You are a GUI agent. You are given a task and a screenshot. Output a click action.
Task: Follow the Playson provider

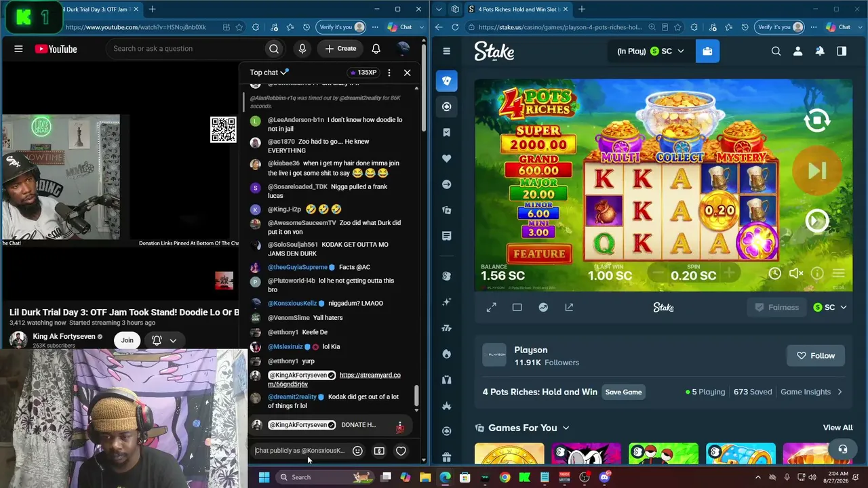[x=816, y=356]
